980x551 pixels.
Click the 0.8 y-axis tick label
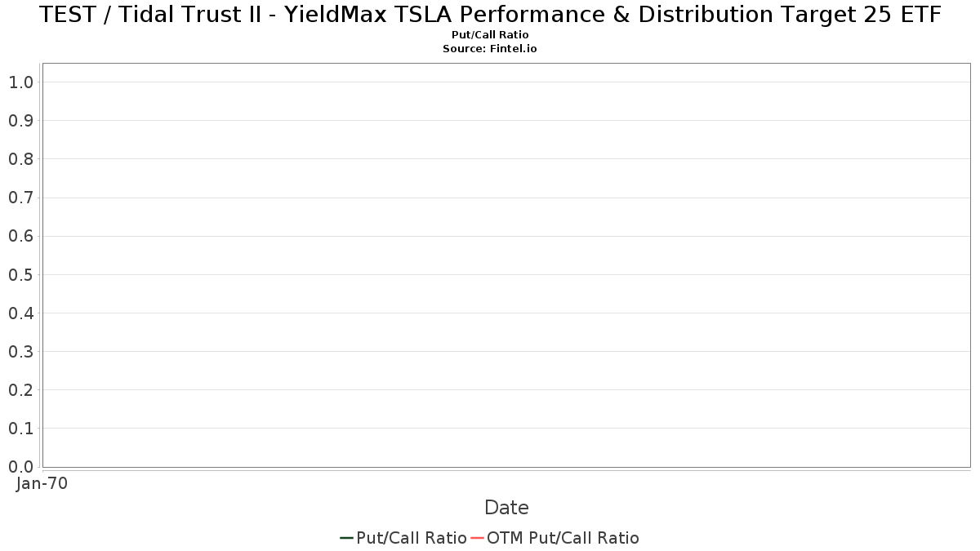pos(20,158)
